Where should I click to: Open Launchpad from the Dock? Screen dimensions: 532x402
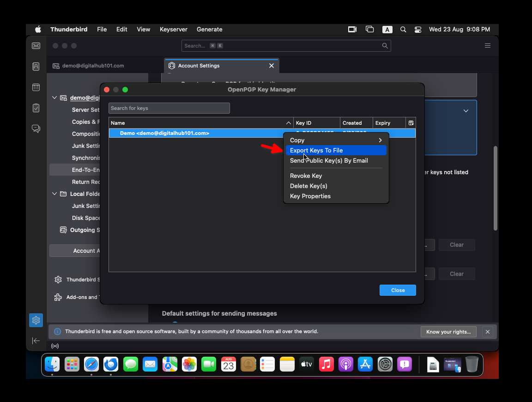[x=72, y=364]
